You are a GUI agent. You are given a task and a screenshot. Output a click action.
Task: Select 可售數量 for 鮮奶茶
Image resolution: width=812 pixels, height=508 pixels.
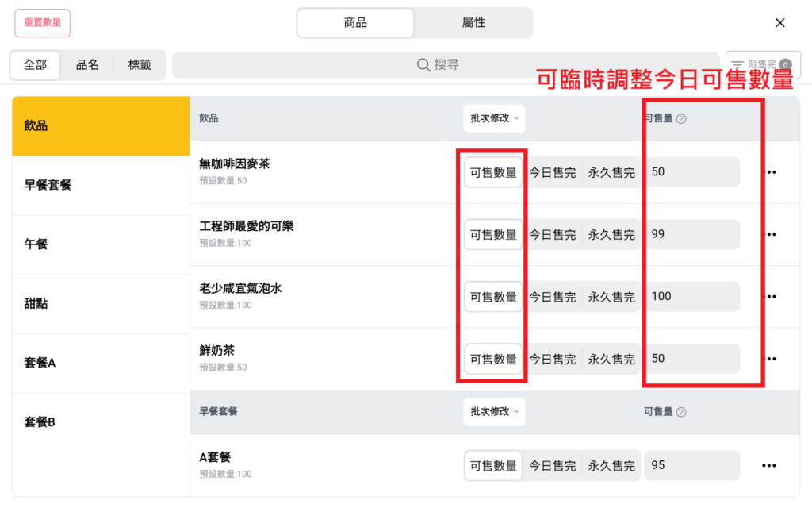tap(493, 360)
